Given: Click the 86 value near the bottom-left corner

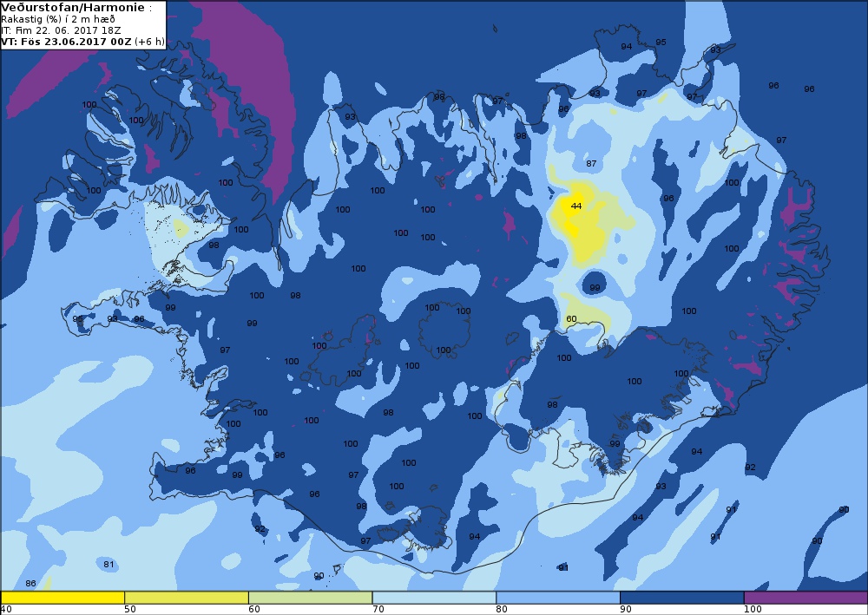Looking at the screenshot, I should (30, 584).
